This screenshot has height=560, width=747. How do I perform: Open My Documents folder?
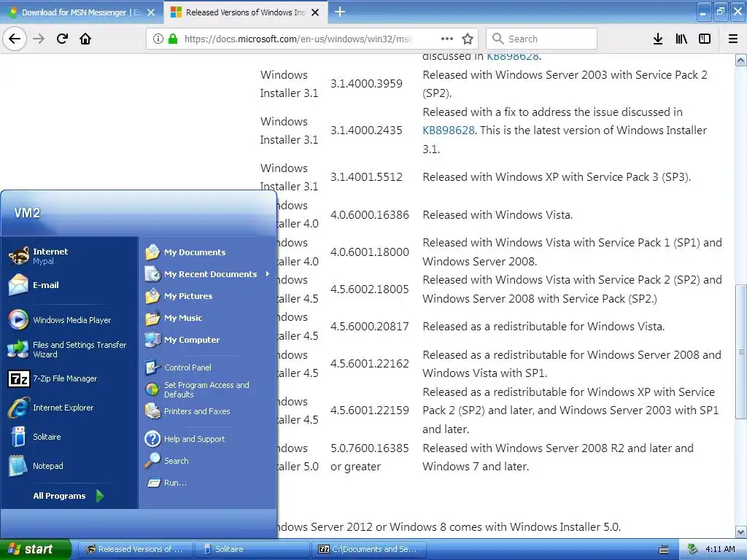click(207, 252)
